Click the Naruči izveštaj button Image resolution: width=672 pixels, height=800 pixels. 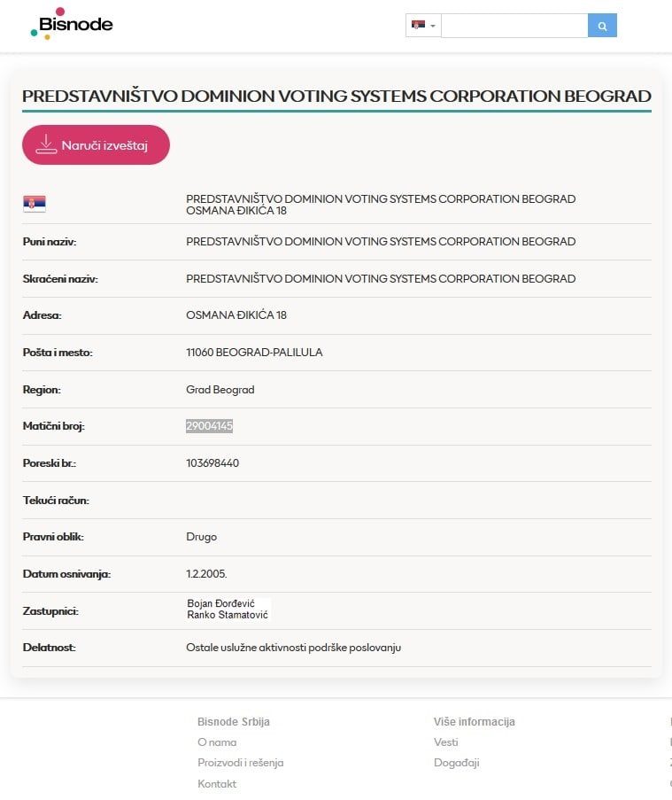(96, 144)
